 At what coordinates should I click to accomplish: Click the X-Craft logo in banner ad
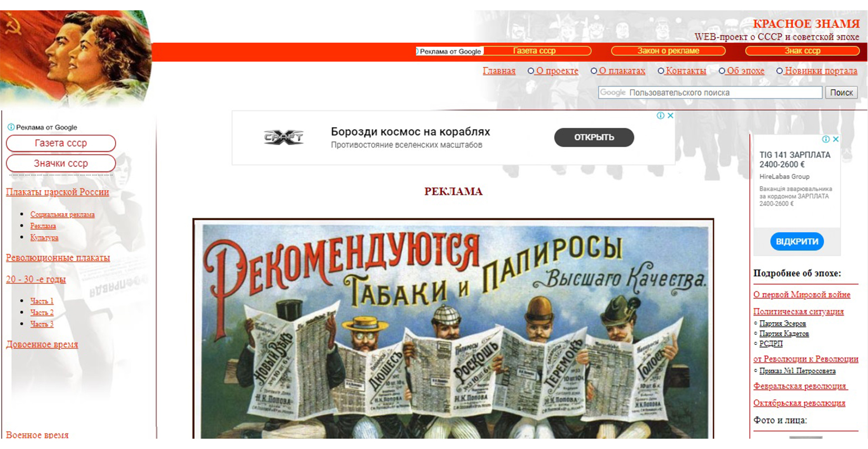(x=283, y=137)
